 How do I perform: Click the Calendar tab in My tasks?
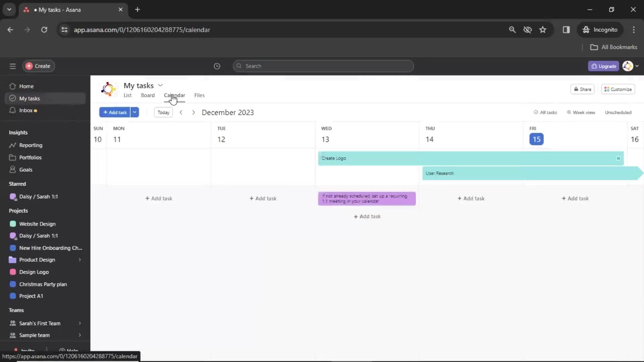(174, 95)
